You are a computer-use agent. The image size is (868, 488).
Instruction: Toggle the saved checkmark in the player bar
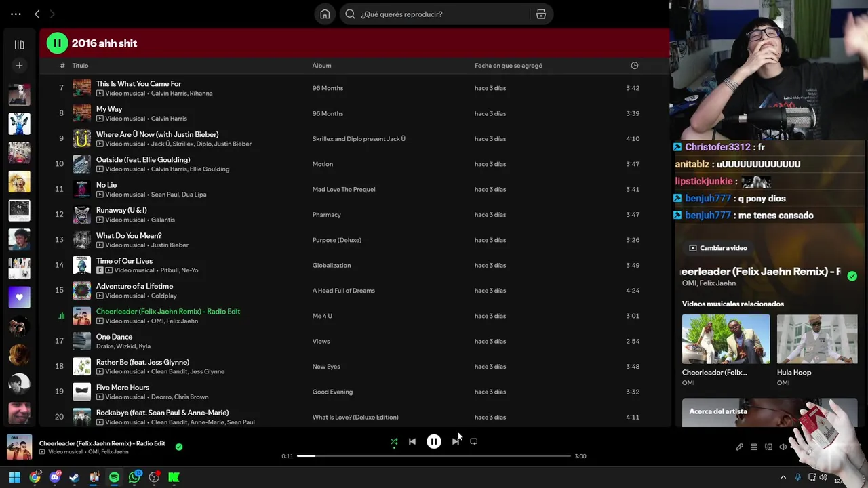179,447
